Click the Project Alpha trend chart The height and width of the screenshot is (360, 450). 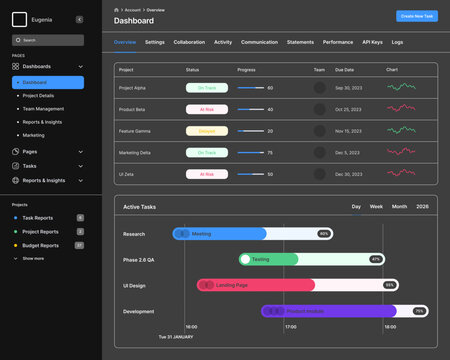(401, 87)
